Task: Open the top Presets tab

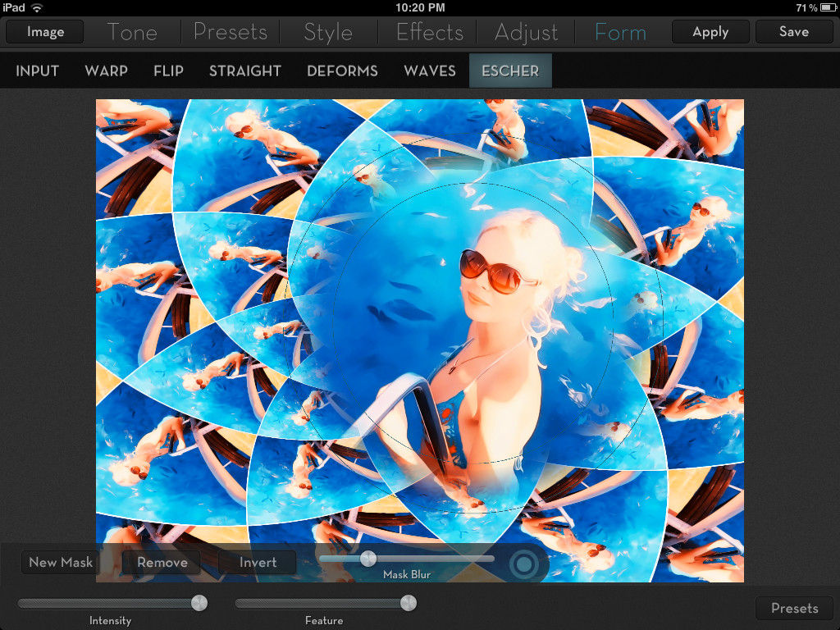Action: pyautogui.click(x=231, y=32)
